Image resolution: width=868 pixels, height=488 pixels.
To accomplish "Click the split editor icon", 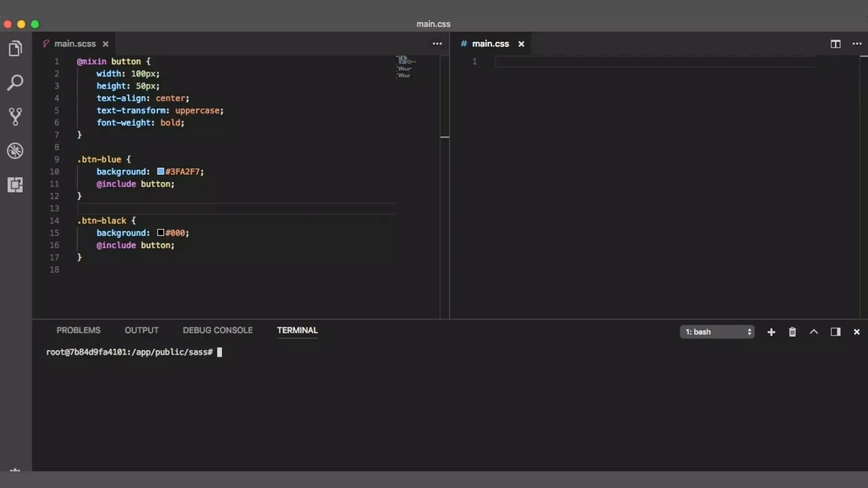I will (835, 44).
